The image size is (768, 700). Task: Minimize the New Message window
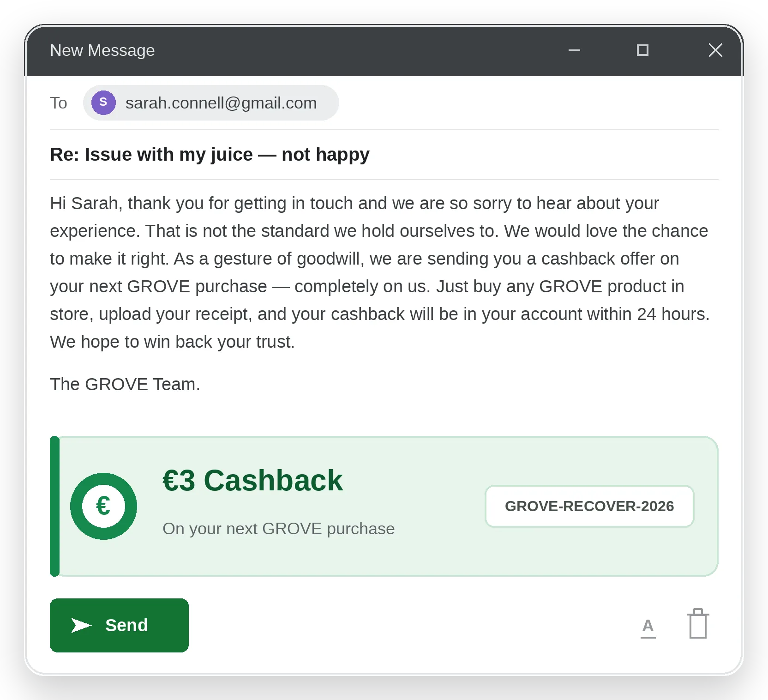click(x=574, y=50)
